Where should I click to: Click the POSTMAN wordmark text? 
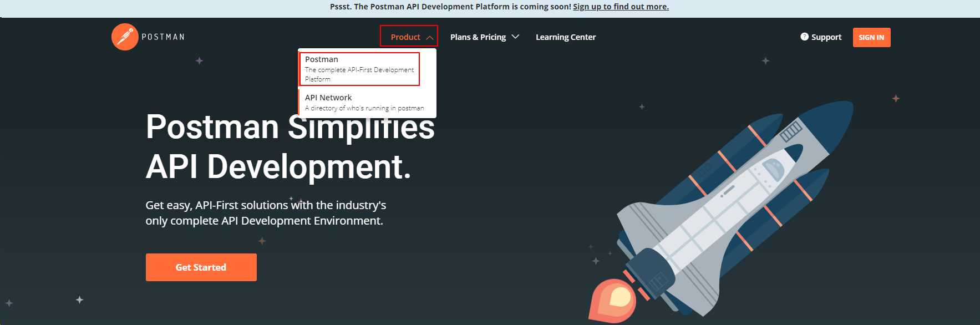pos(163,37)
